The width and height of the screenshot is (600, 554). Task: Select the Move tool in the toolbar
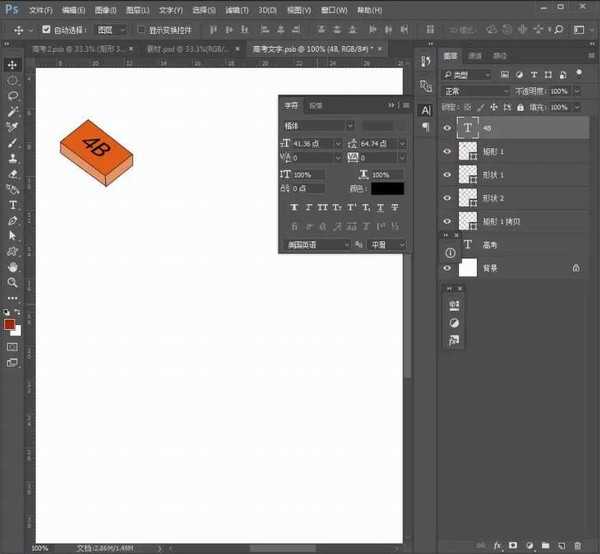13,65
